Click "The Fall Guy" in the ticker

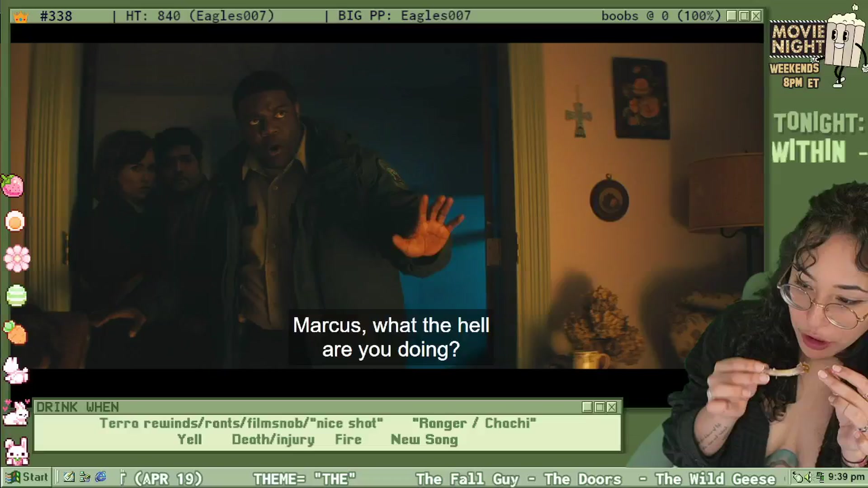click(467, 479)
